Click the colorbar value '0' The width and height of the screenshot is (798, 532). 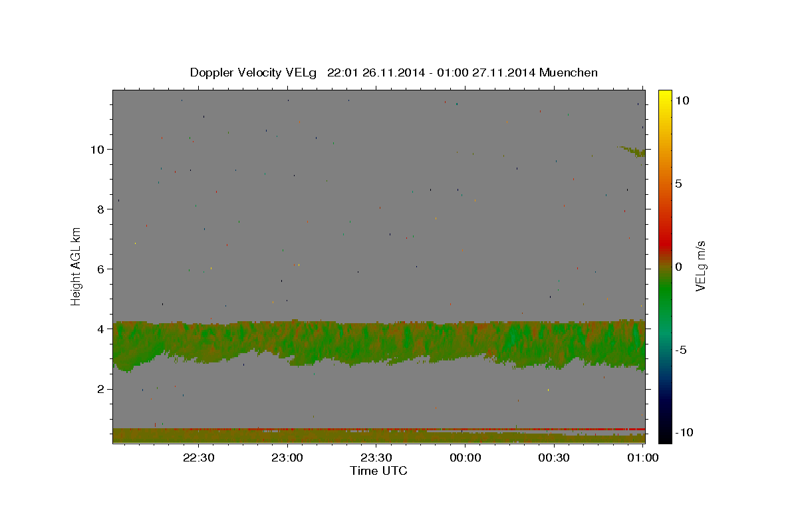coord(678,267)
